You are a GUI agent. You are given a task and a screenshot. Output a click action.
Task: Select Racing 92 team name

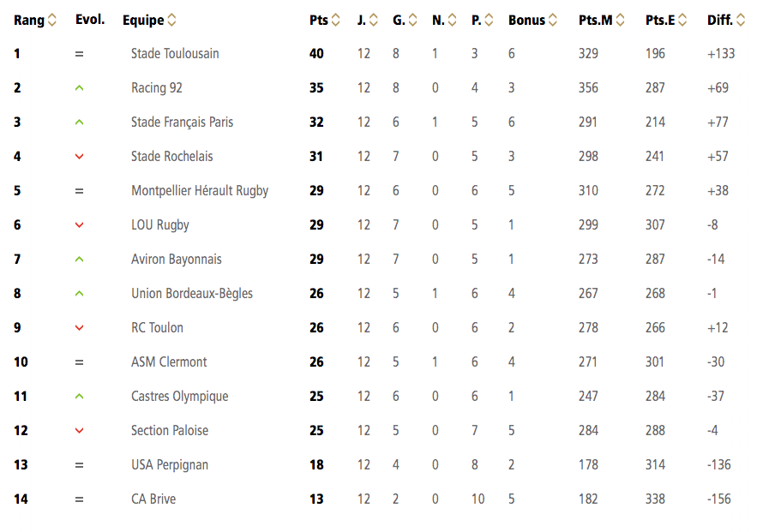coord(156,87)
